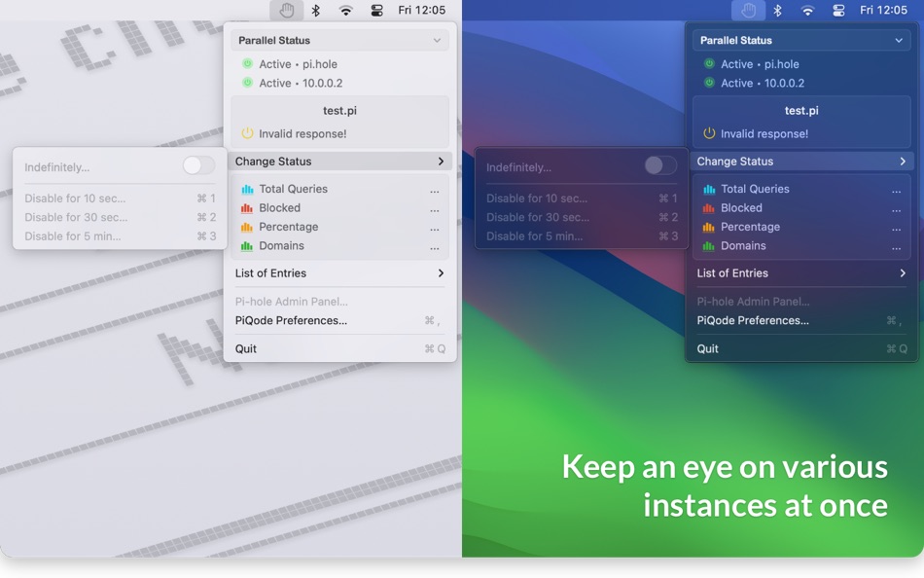Viewport: 924px width, 578px height.
Task: Expand List of Entries arrow, light menu
Action: 441,273
